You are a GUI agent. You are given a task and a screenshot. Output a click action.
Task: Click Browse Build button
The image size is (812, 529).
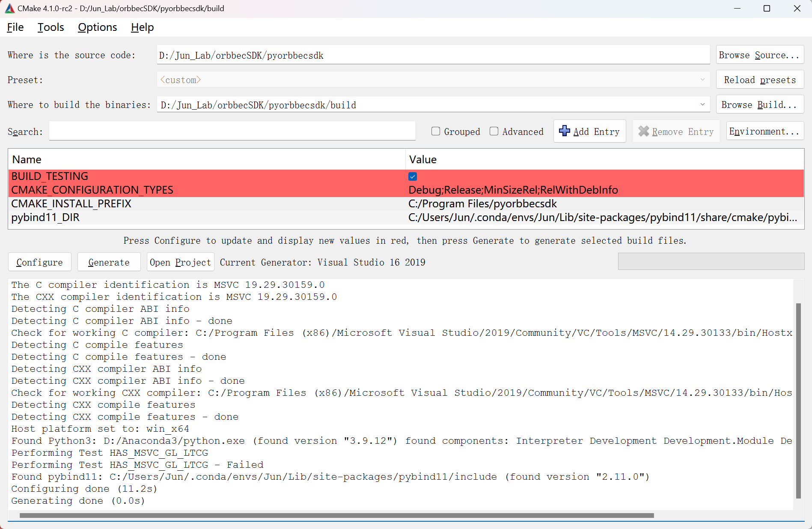click(x=759, y=104)
